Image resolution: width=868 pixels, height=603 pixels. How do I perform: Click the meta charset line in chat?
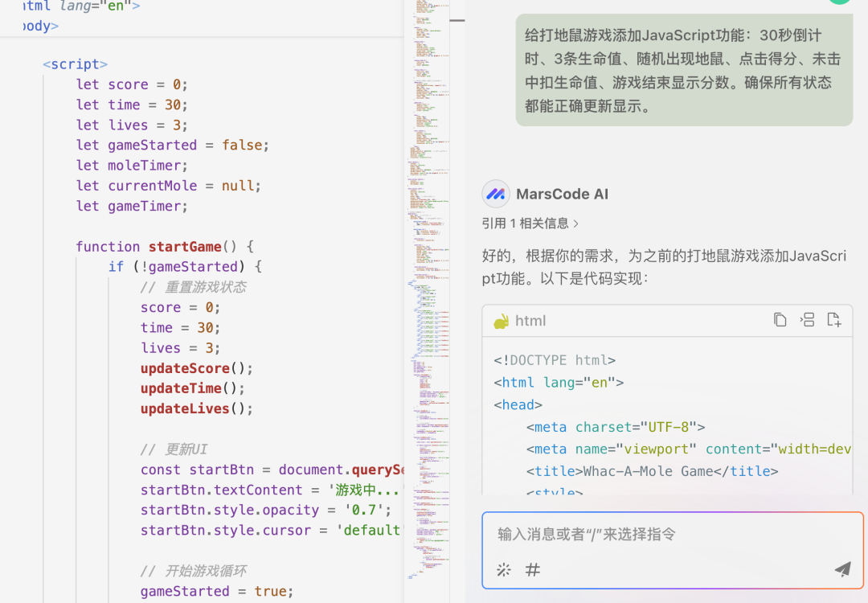point(616,427)
